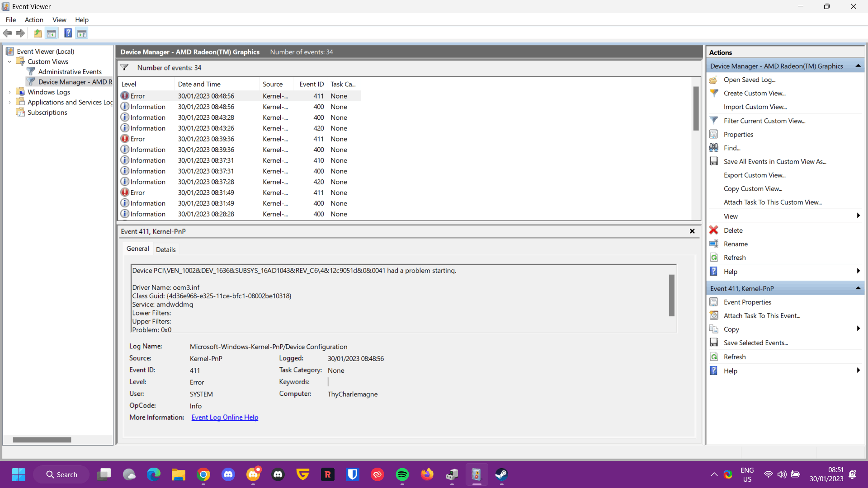
Task: Click the Open Saved Log folder icon
Action: click(x=714, y=80)
